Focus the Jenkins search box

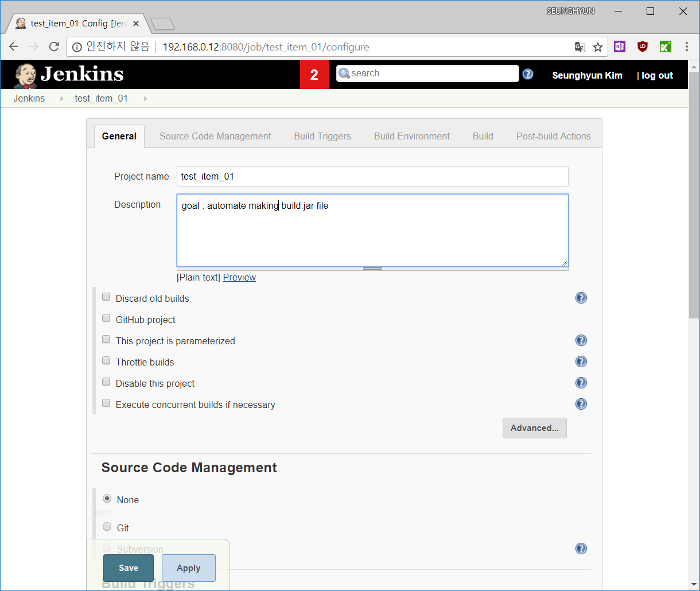pos(427,73)
